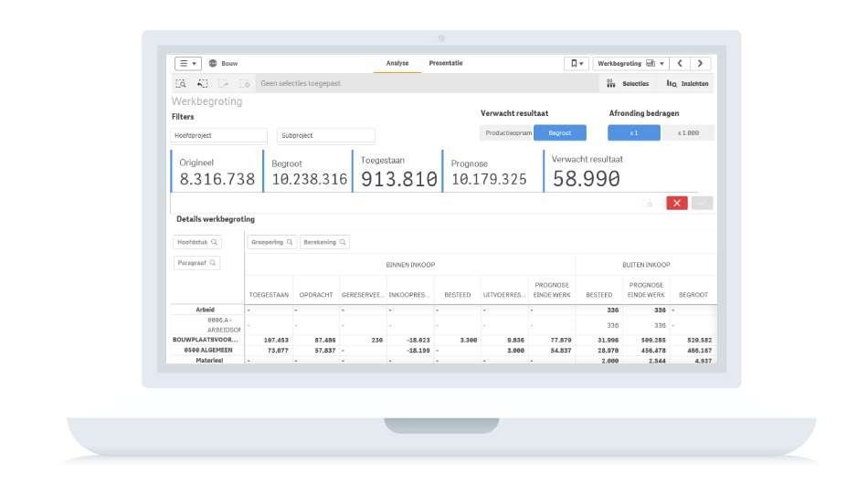Click the Verwacht resultaat KPI 58.990

[587, 179]
